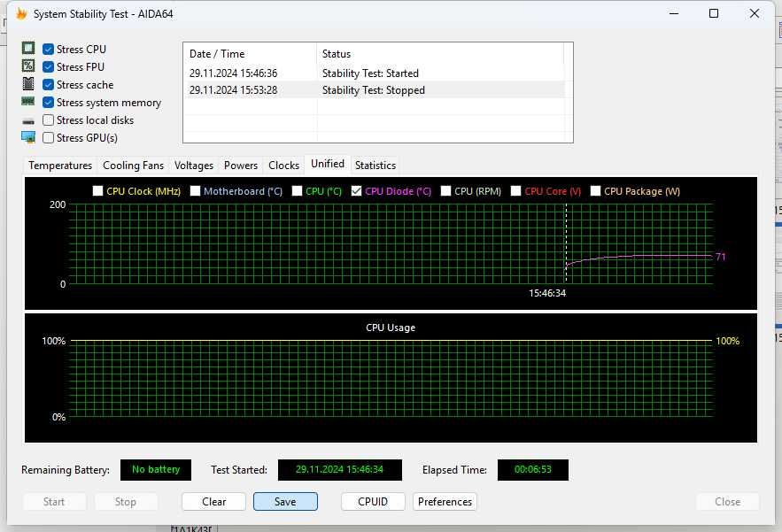The width and height of the screenshot is (782, 532).
Task: Click the 15:46:34 time marker on graph
Action: click(x=547, y=293)
